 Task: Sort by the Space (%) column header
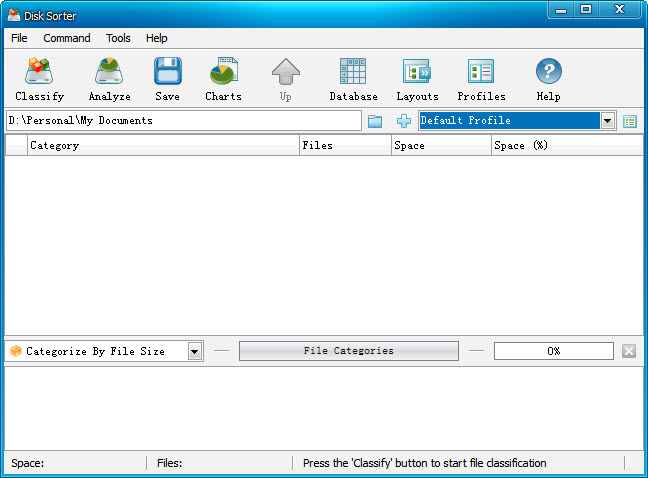click(x=565, y=145)
